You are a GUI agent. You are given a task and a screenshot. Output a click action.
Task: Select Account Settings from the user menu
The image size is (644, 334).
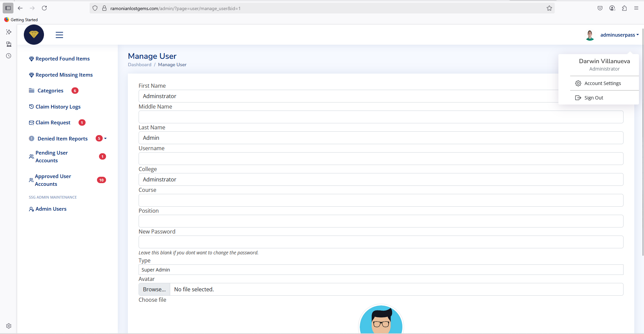pyautogui.click(x=602, y=83)
